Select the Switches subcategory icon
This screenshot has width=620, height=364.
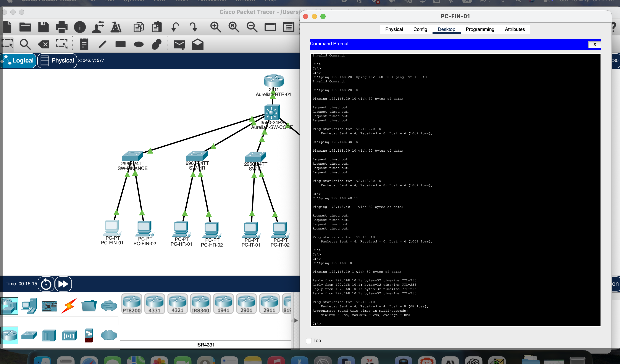[29, 335]
